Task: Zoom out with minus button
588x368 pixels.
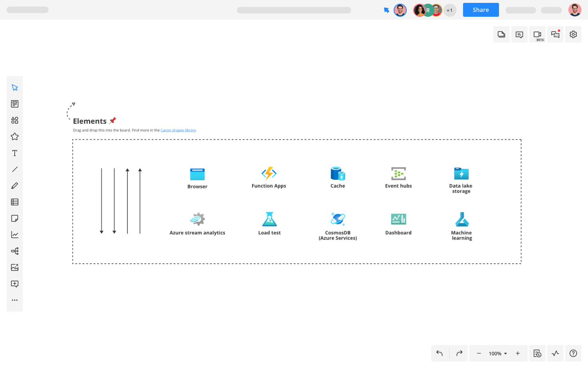Action: (x=479, y=353)
